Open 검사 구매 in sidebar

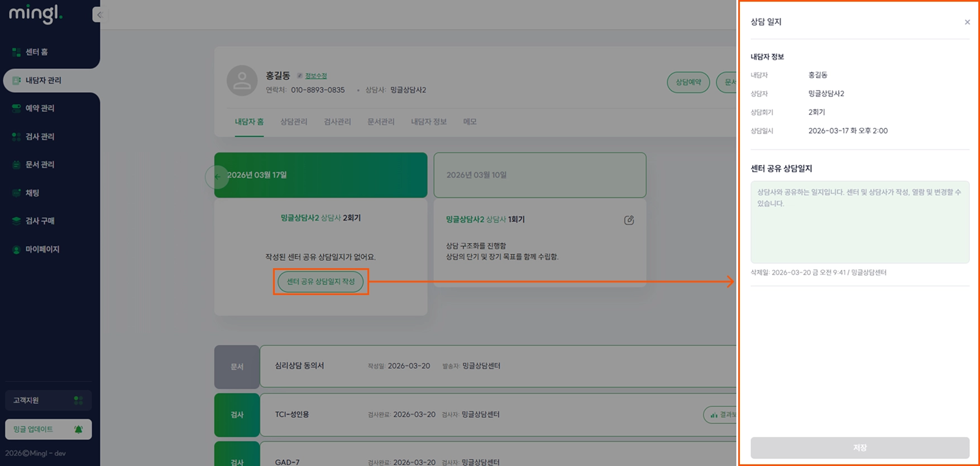tap(40, 221)
